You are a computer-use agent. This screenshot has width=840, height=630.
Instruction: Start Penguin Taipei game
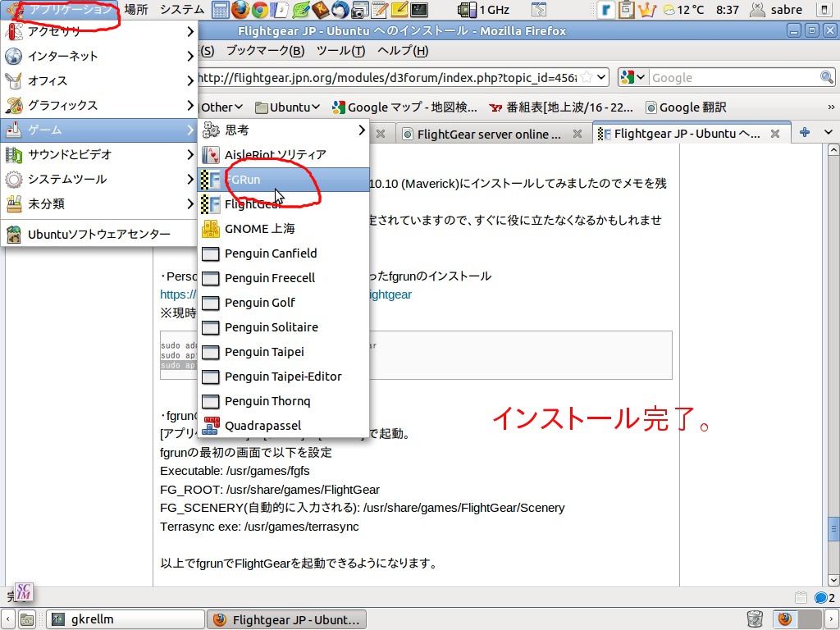tap(283, 352)
